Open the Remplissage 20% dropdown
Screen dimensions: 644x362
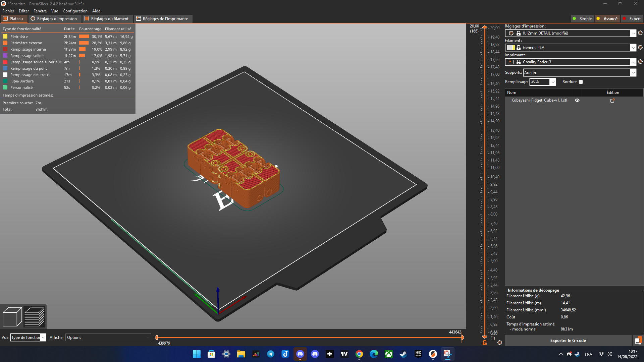552,82
